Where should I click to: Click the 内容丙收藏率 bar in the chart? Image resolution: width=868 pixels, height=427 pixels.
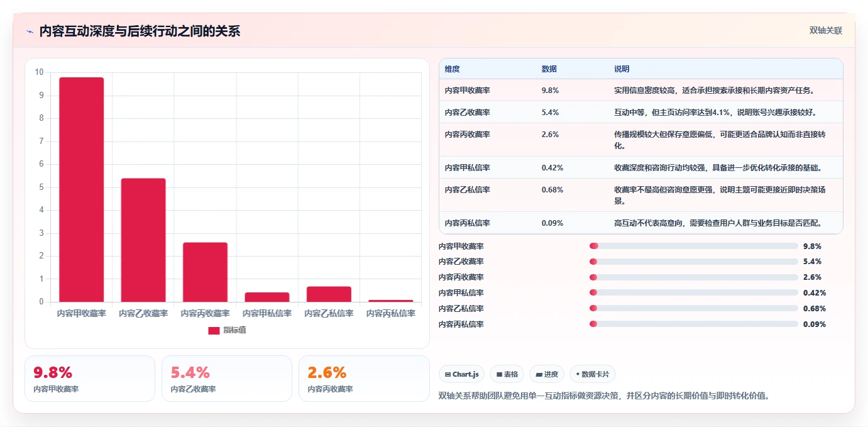pos(206,272)
